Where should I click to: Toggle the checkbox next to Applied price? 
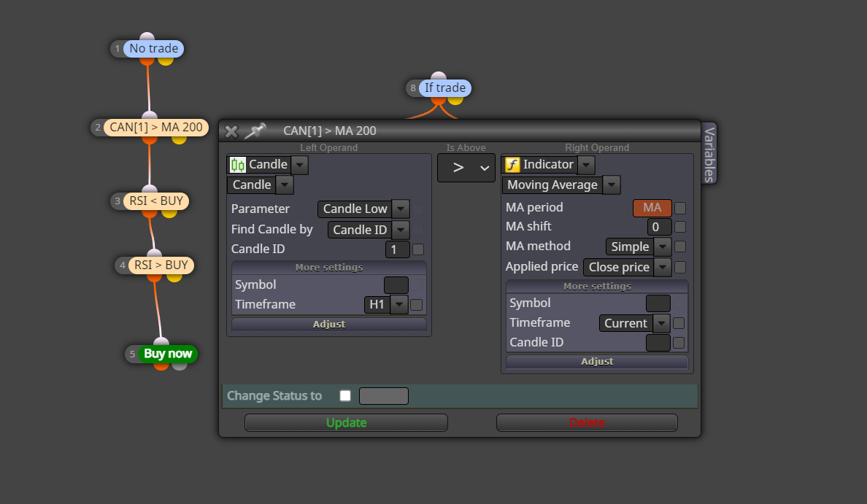tap(680, 268)
